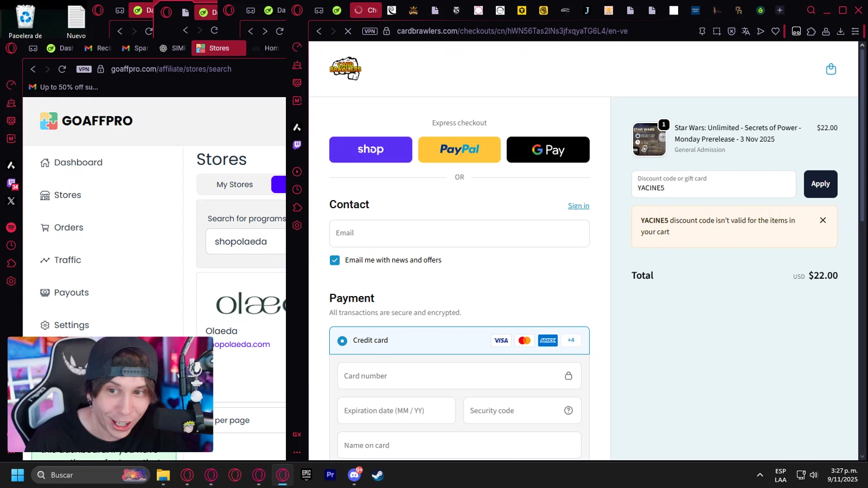Take a snapshot with the toolbar snapshot icon
868x488 pixels.
(716, 31)
